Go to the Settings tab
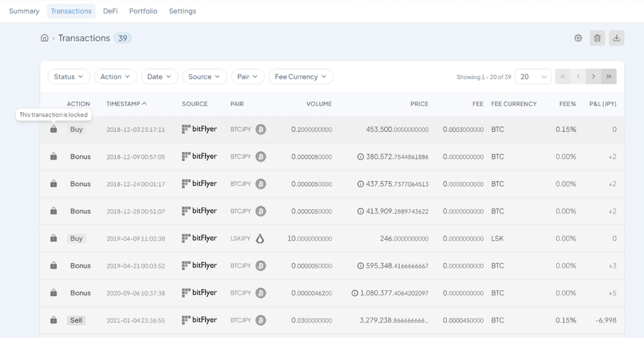This screenshot has height=338, width=644. (182, 11)
